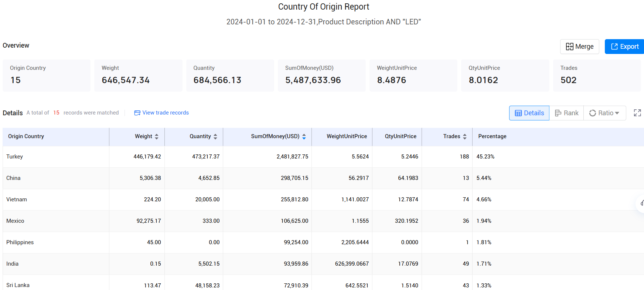Select the Turkey row country name
This screenshot has height=290, width=644.
15,157
